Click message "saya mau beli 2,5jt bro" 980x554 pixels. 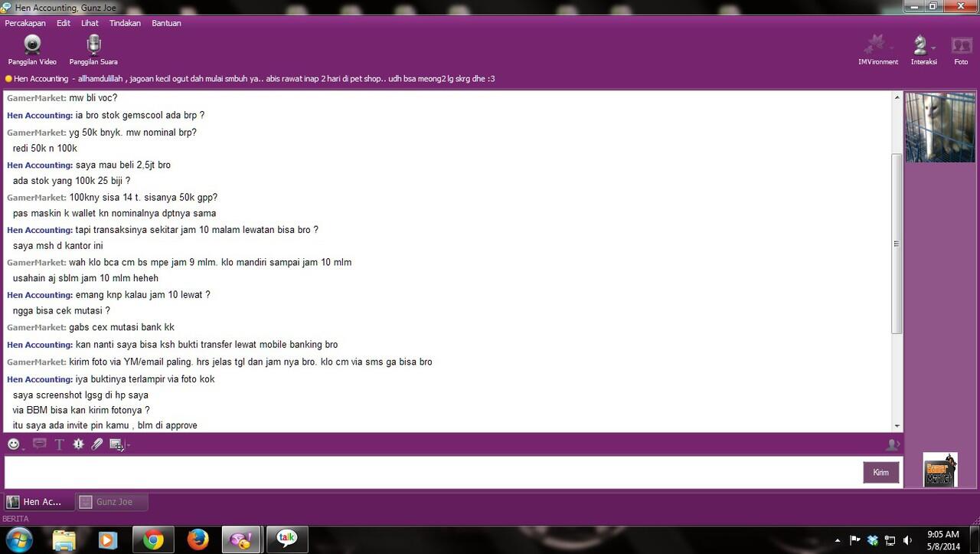122,165
